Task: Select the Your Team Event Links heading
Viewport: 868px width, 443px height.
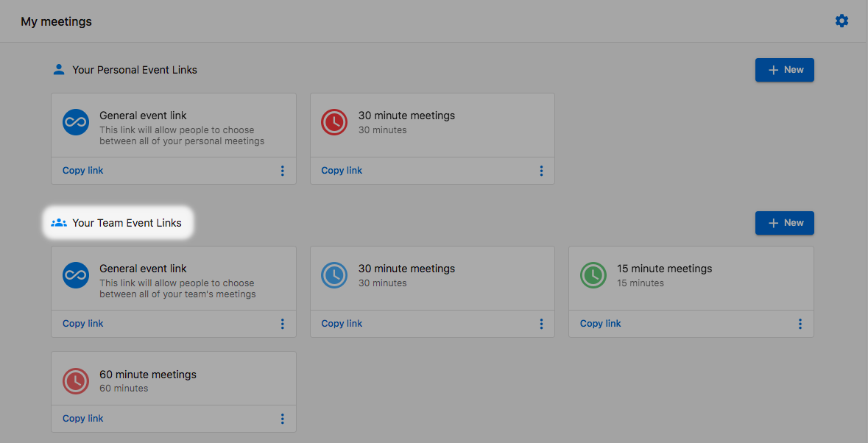Action: (127, 223)
